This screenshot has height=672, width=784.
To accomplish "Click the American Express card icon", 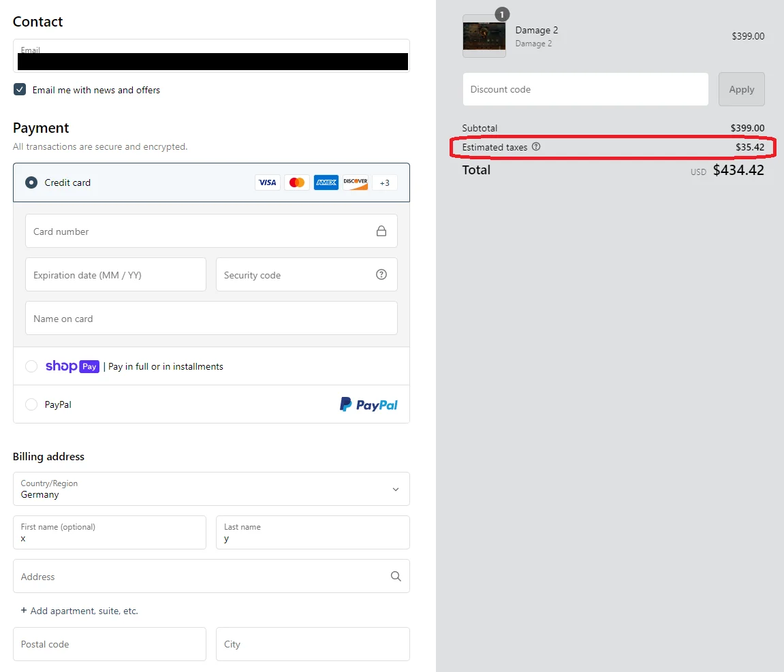I will point(326,182).
